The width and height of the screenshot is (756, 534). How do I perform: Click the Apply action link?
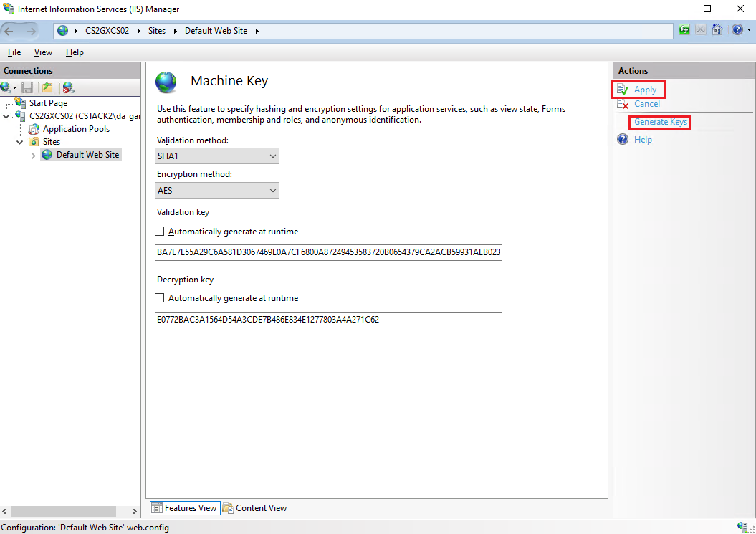tap(645, 90)
